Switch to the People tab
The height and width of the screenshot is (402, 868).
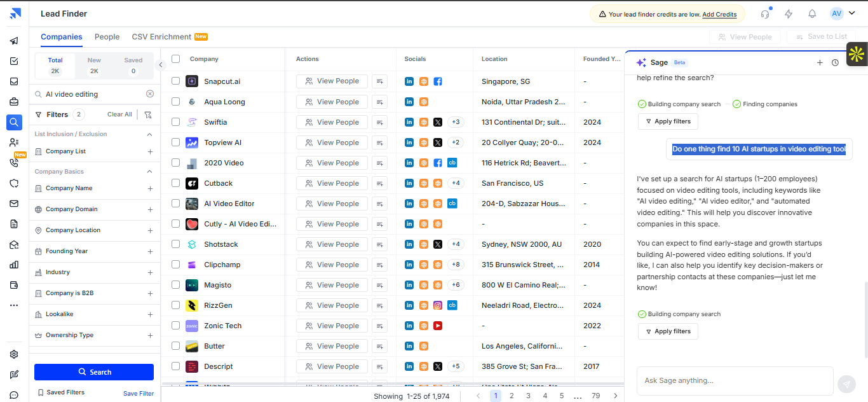[107, 37]
